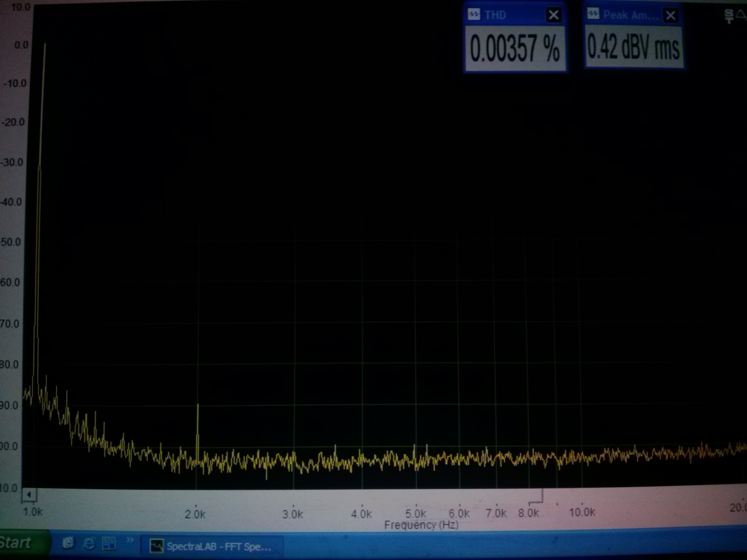Click the left scroll arrow under the plot
The height and width of the screenshot is (560, 747).
[x=29, y=495]
